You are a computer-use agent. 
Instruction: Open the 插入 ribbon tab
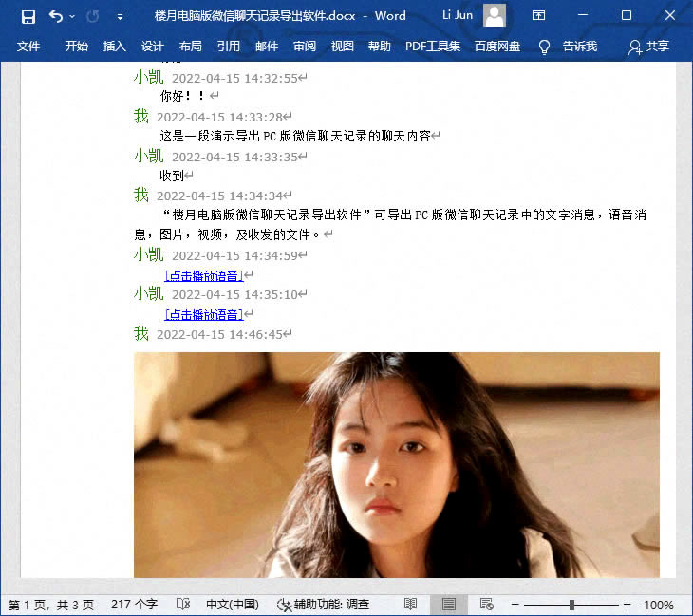pos(114,47)
